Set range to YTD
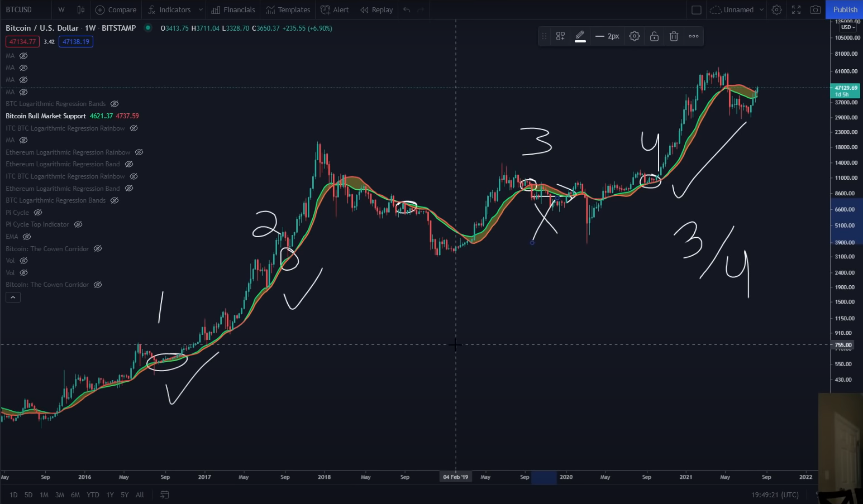Viewport: 863px width, 504px height. (x=93, y=495)
